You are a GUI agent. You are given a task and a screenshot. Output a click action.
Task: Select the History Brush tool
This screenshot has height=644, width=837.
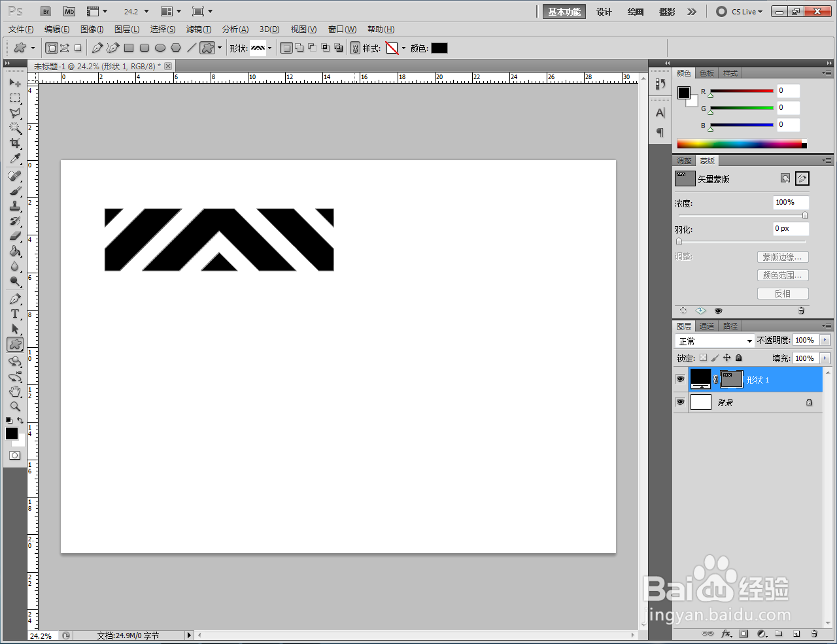15,221
